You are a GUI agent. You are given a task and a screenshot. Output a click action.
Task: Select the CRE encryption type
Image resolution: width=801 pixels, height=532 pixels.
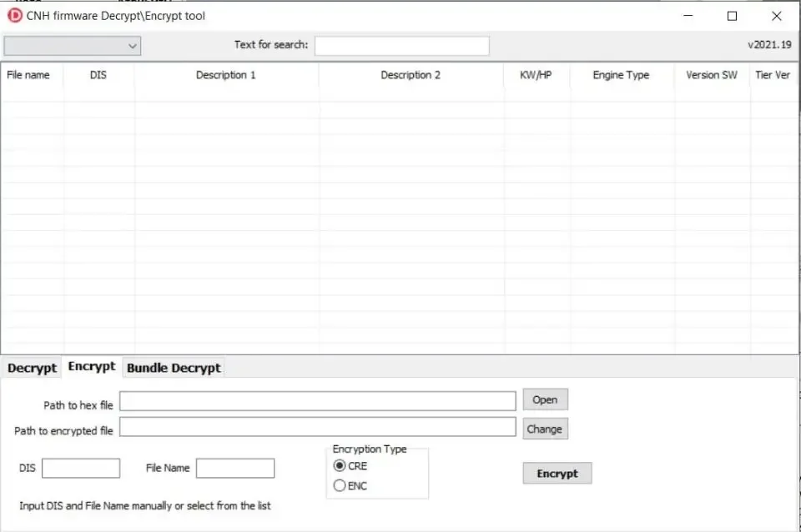click(x=340, y=465)
